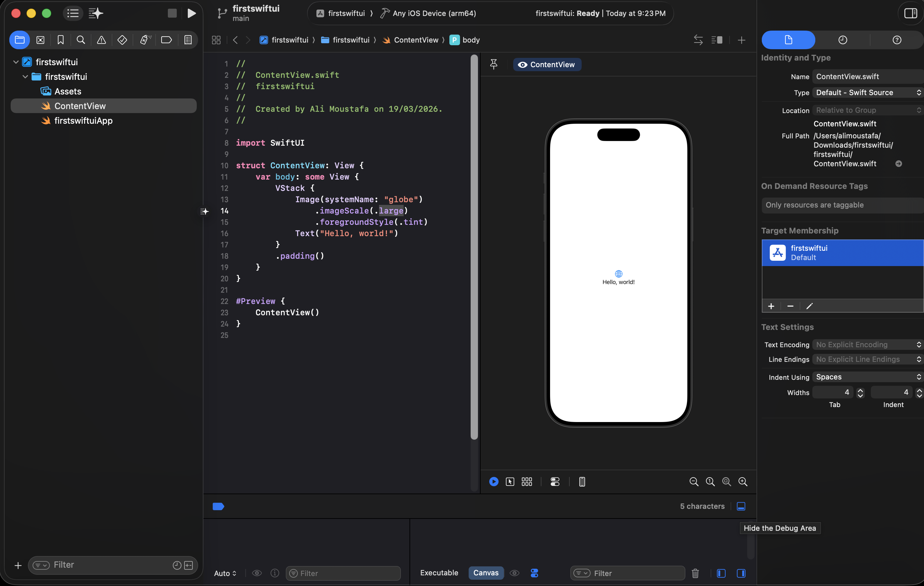Viewport: 924px width, 586px height.
Task: Collapse the firstswiftui project root
Action: 16,62
